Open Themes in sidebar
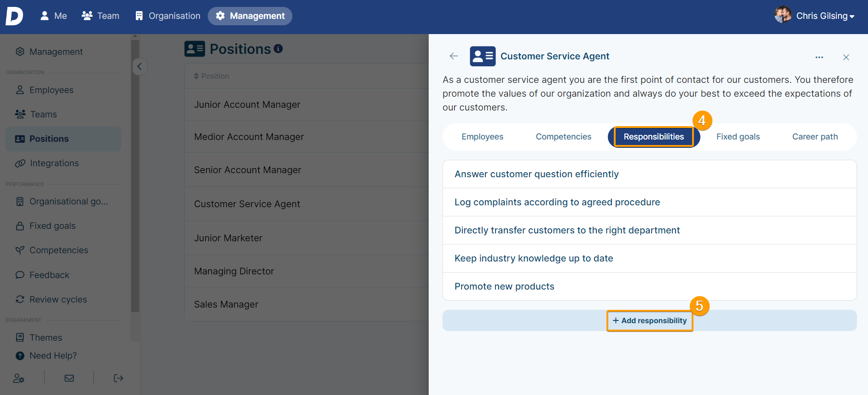This screenshot has width=868, height=395. point(63,338)
